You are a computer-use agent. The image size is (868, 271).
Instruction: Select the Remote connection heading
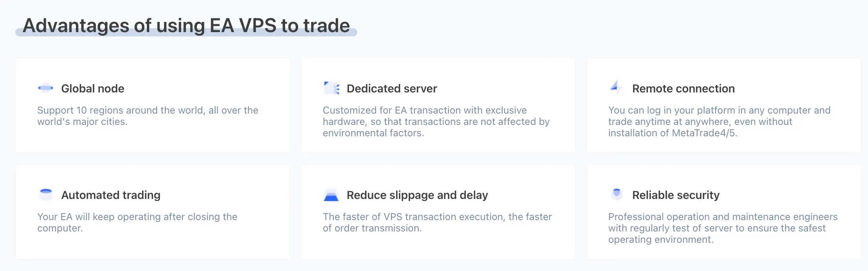(684, 89)
